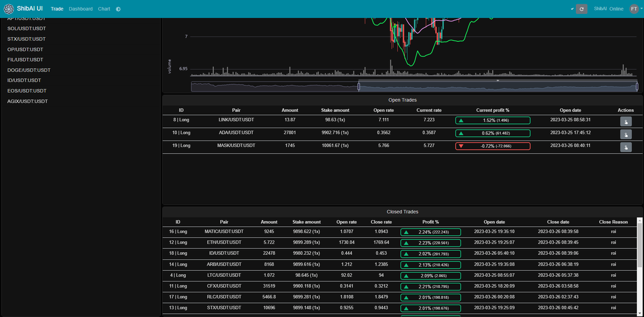Select EOS/USDT:USDT in the pair list

tap(27, 91)
